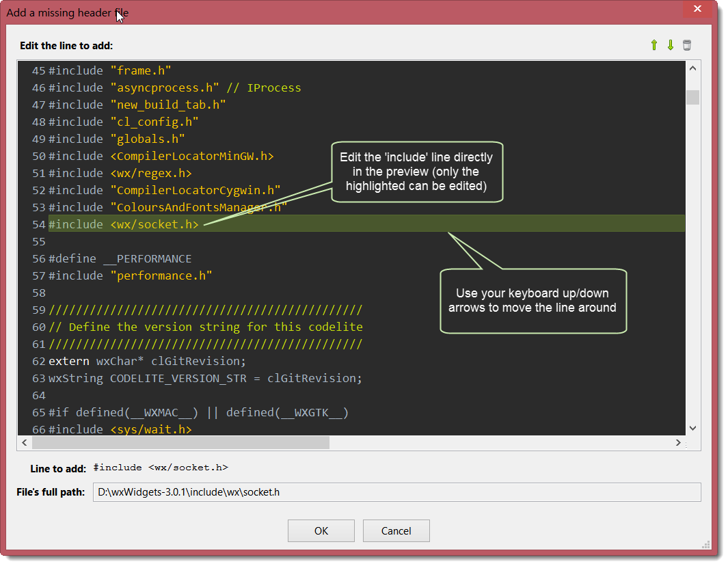Viewport: 728px width, 566px height.
Task: Move the include line up with green arrow
Action: [653, 45]
